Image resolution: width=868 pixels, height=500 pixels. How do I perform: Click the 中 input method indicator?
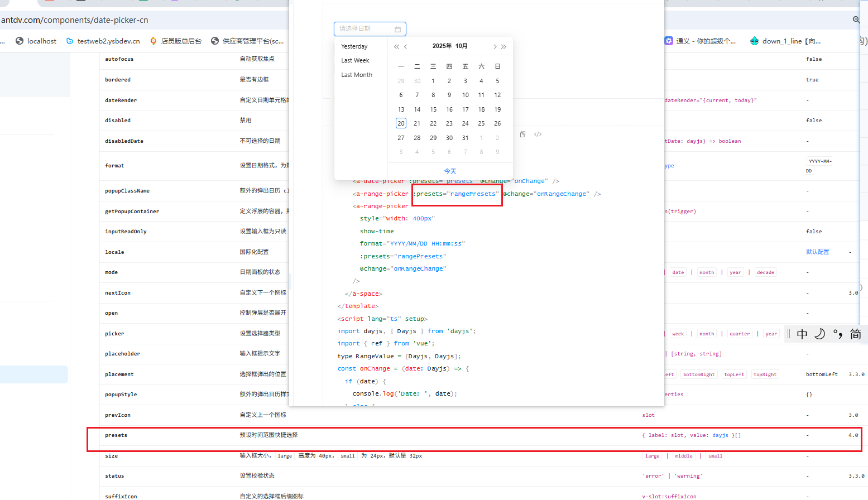click(802, 334)
